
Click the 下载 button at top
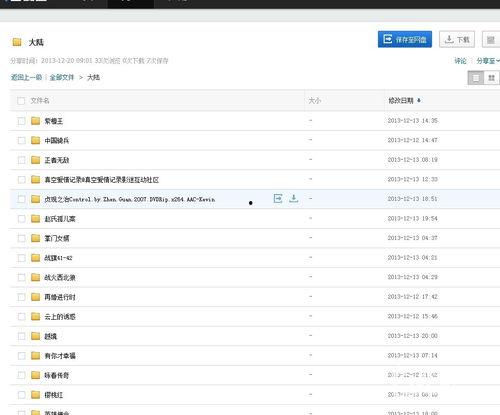[457, 39]
